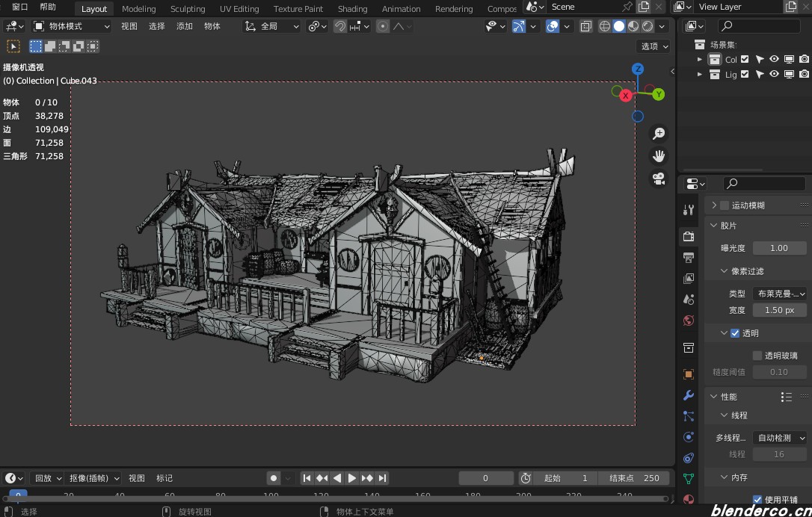
Task: Open the 全局 transform orientation dropdown
Action: pyautogui.click(x=272, y=26)
